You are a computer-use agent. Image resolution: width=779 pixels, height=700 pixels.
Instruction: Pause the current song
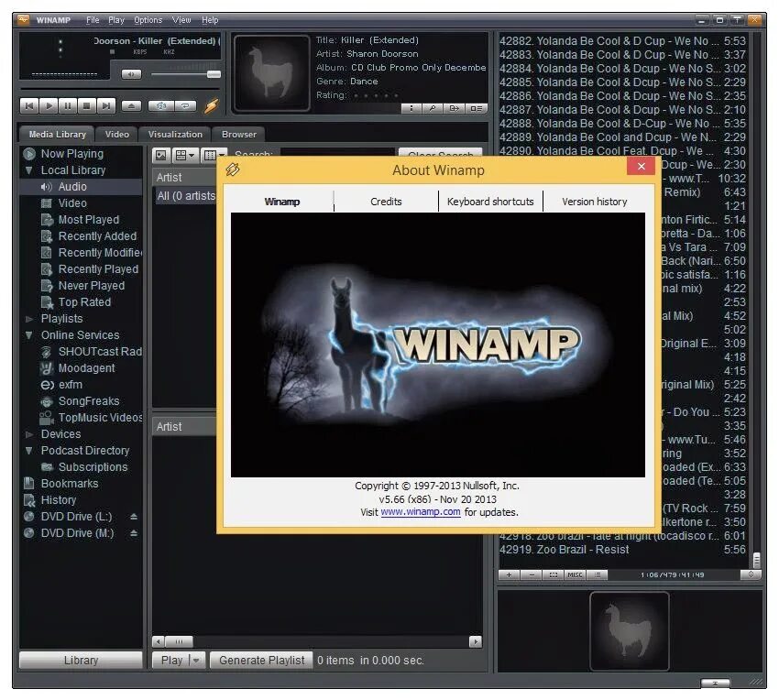pyautogui.click(x=68, y=105)
